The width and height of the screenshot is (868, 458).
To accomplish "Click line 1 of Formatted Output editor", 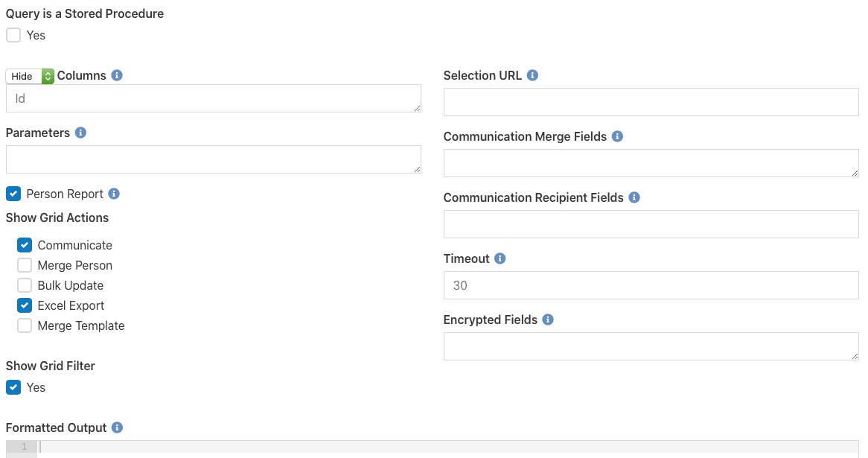I will pyautogui.click(x=448, y=447).
